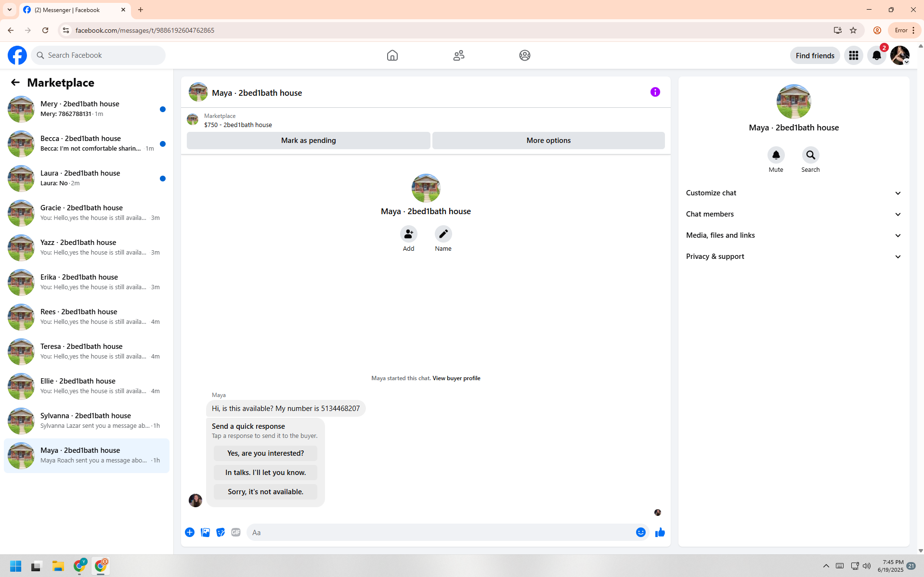Click the Facebook logo icon
The height and width of the screenshot is (577, 924).
17,55
